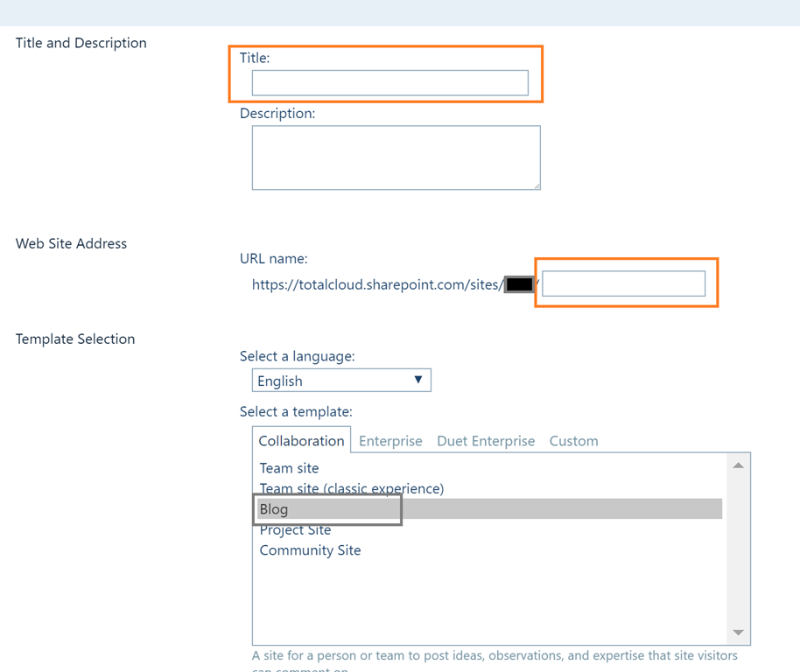Select the Community Site template
The width and height of the screenshot is (800, 672).
pyautogui.click(x=310, y=550)
